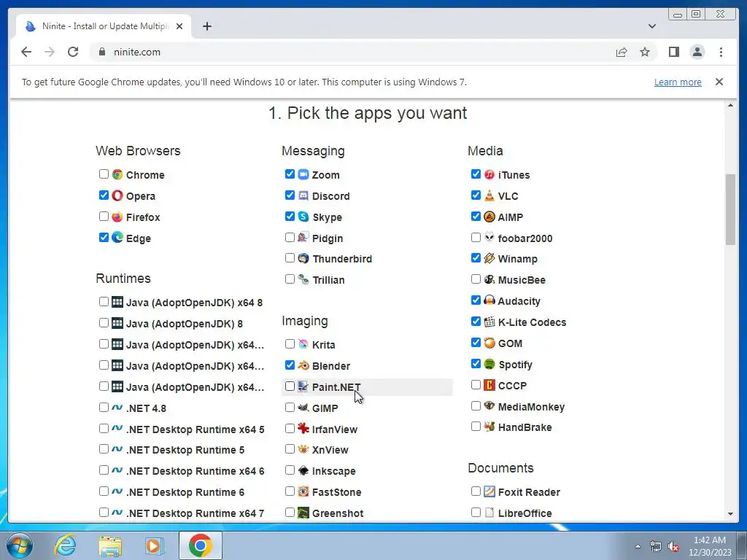Click the Blender app icon
The width and height of the screenshot is (747, 560).
[x=303, y=365]
